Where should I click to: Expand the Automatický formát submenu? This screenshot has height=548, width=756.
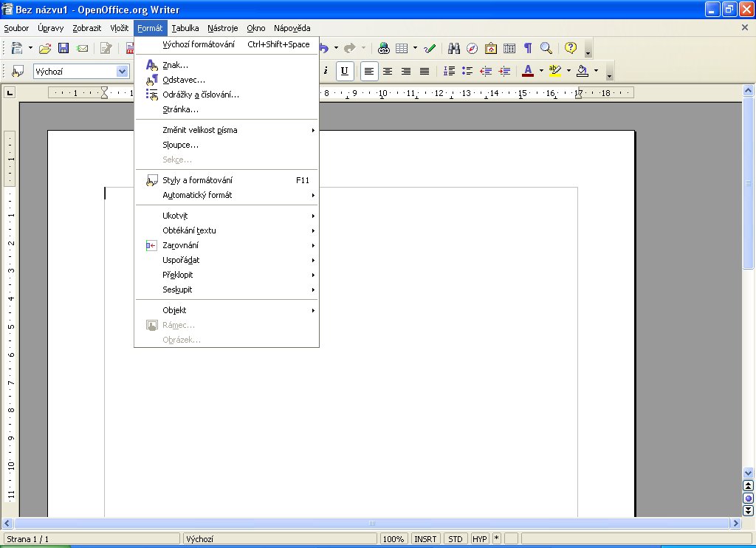pos(227,195)
